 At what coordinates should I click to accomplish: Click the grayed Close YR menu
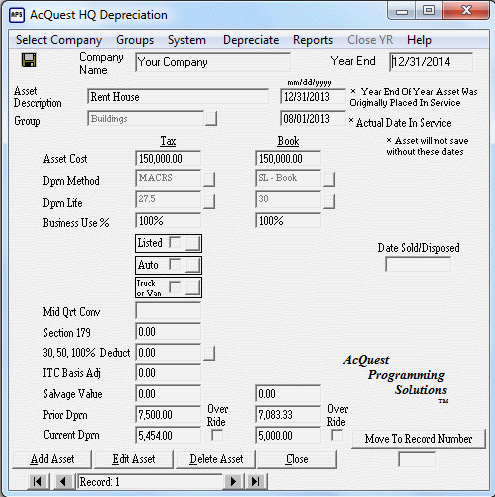(x=370, y=40)
